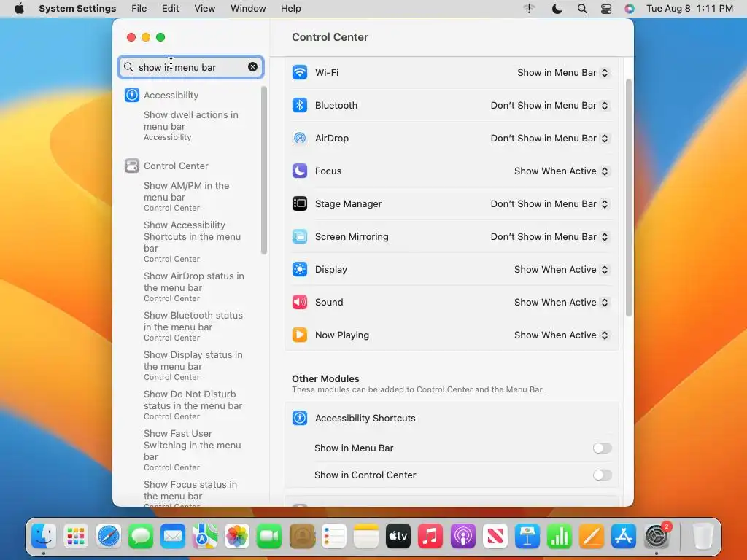747x560 pixels.
Task: Open Finder from the Dock
Action: [x=44, y=536]
